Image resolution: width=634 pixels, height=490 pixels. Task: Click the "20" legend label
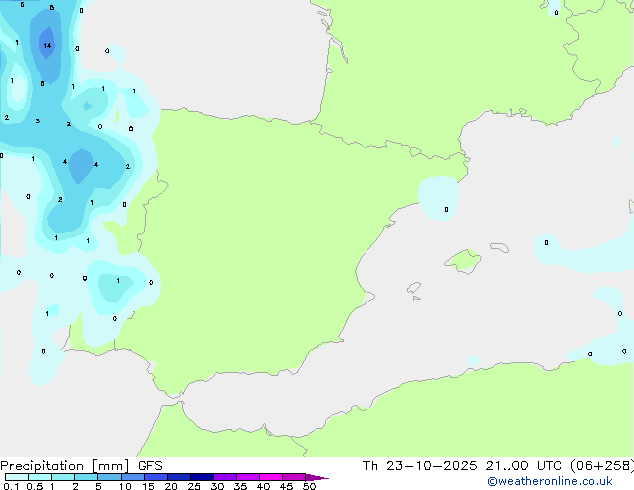point(171,486)
